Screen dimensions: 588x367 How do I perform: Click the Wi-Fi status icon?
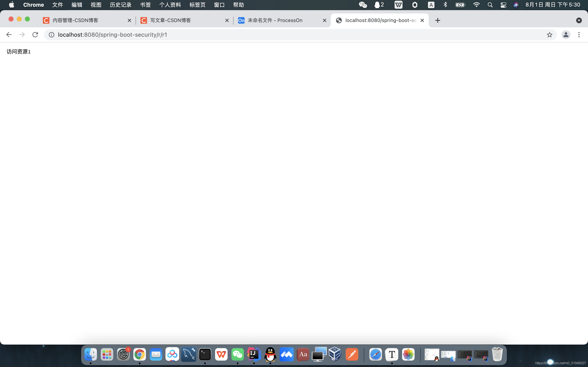pos(476,5)
